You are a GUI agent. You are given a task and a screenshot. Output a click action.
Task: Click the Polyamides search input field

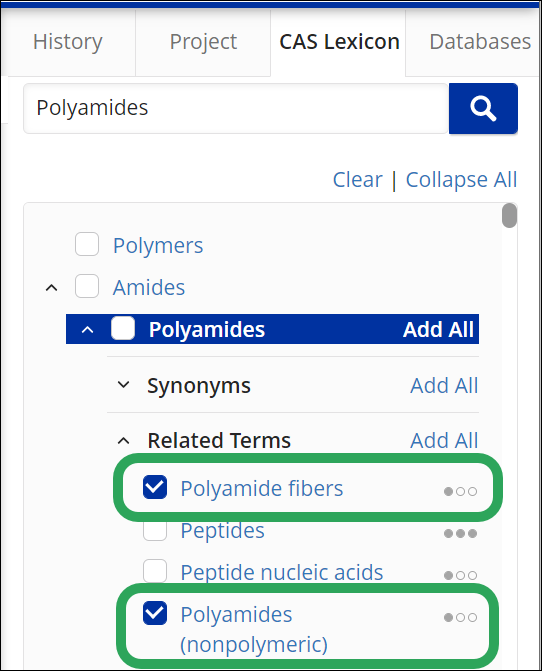point(236,108)
